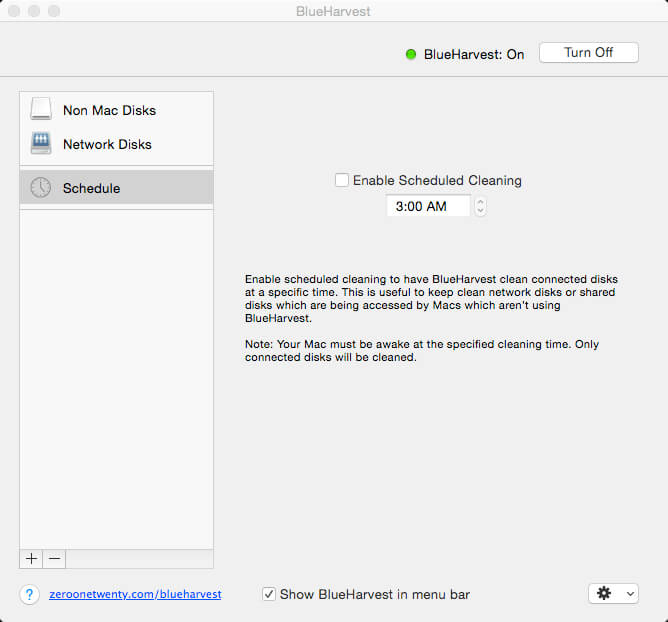This screenshot has height=622, width=668.
Task: Select the Network Disks label in the sidebar
Action: click(x=107, y=144)
